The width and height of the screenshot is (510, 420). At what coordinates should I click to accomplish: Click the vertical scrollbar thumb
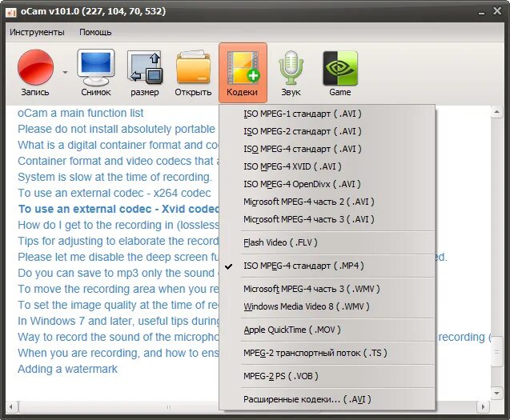[496, 352]
